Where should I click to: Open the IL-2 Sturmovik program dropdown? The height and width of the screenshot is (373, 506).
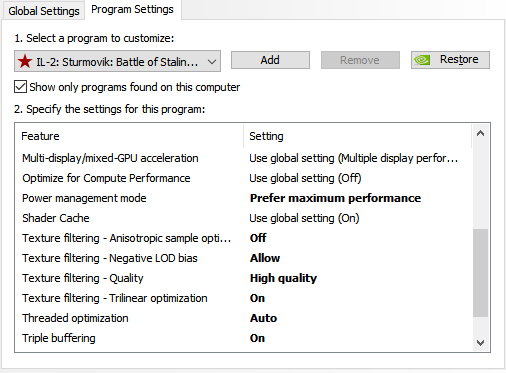(x=117, y=61)
